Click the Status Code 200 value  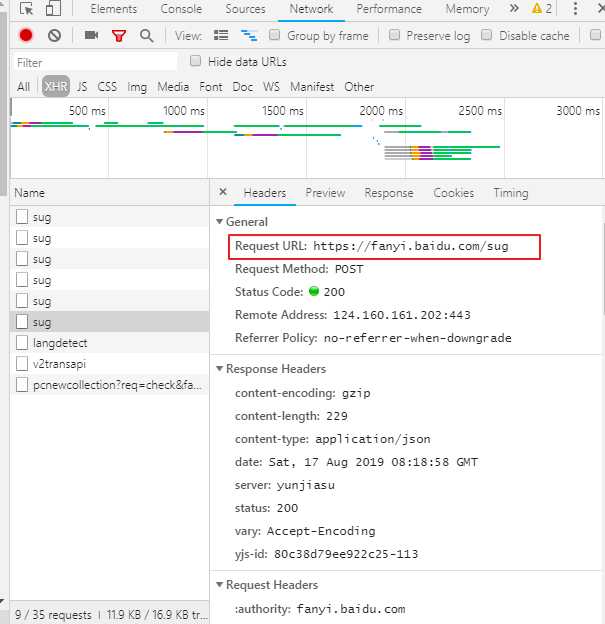click(334, 292)
